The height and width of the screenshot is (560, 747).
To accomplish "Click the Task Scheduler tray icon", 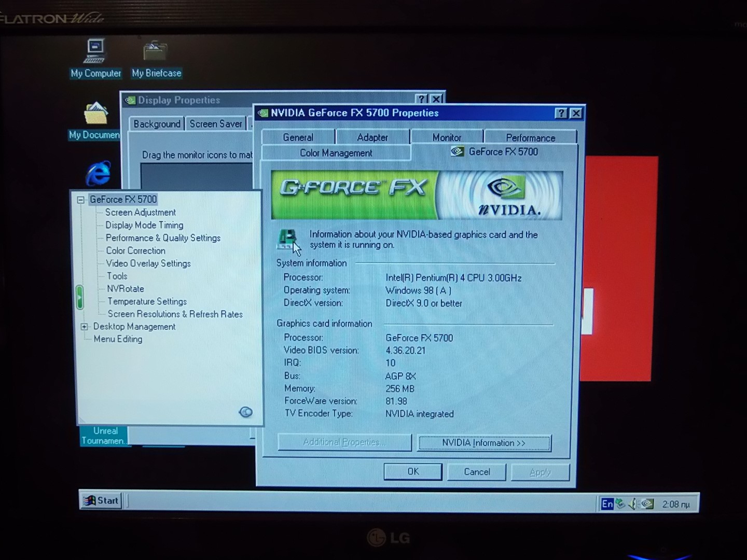I will (x=620, y=503).
